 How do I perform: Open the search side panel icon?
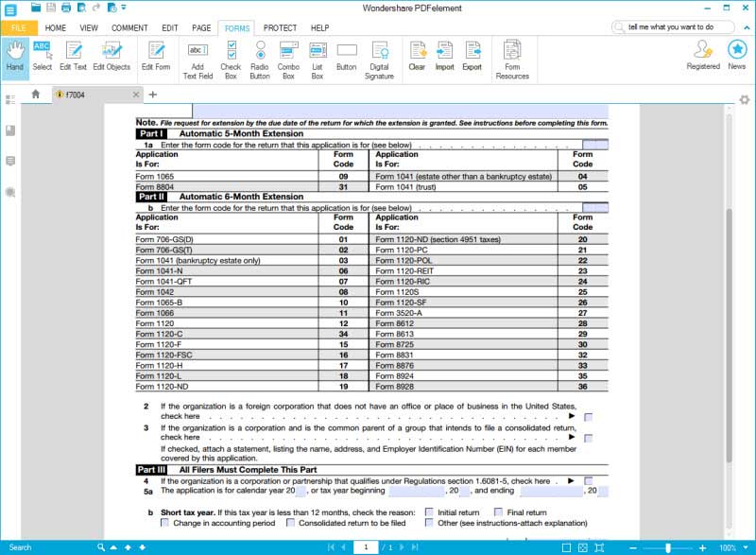[10, 193]
